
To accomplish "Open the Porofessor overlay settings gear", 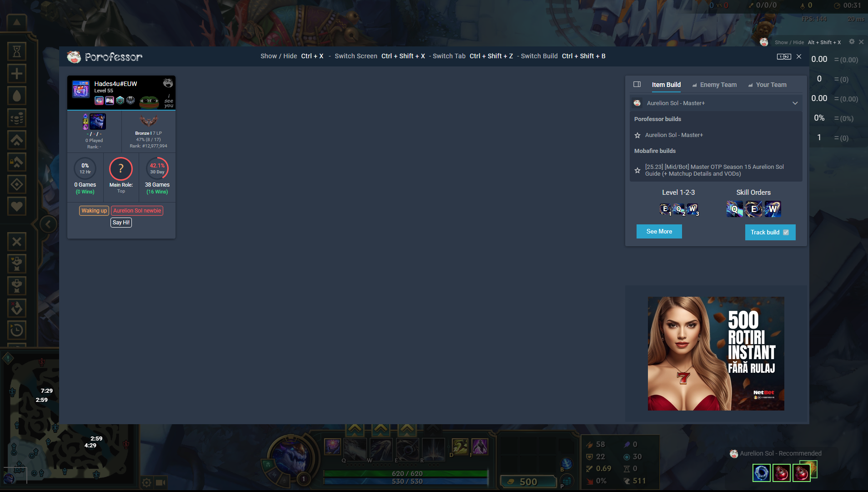I will click(852, 42).
